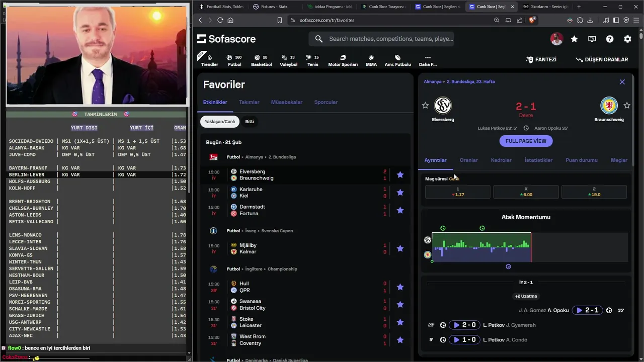Open the 2. Bundesliga, 23. Hafta breadcrumb link

(470, 81)
